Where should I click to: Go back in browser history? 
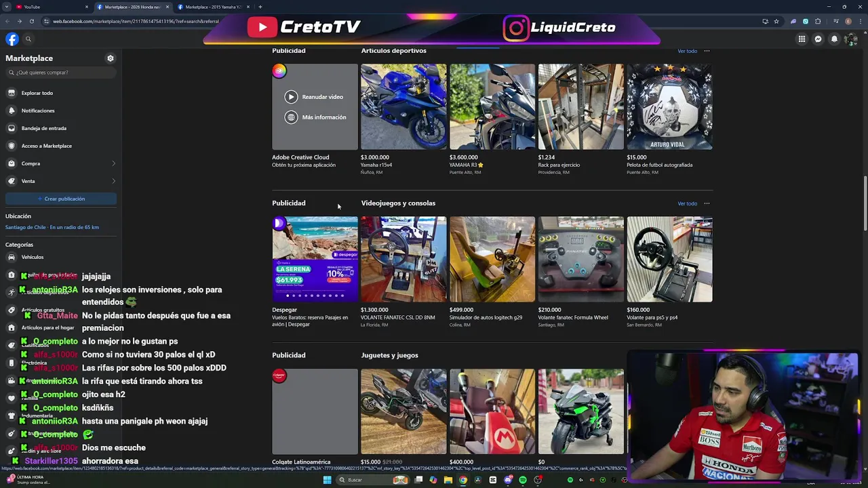pos(8,21)
